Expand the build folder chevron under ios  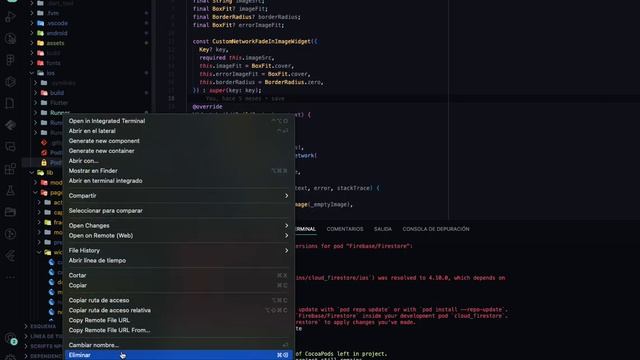point(36,93)
